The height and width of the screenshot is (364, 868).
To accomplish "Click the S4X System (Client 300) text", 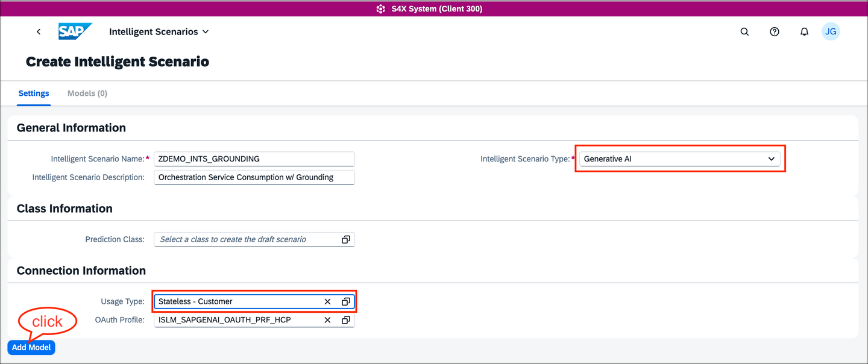I will 437,9.
